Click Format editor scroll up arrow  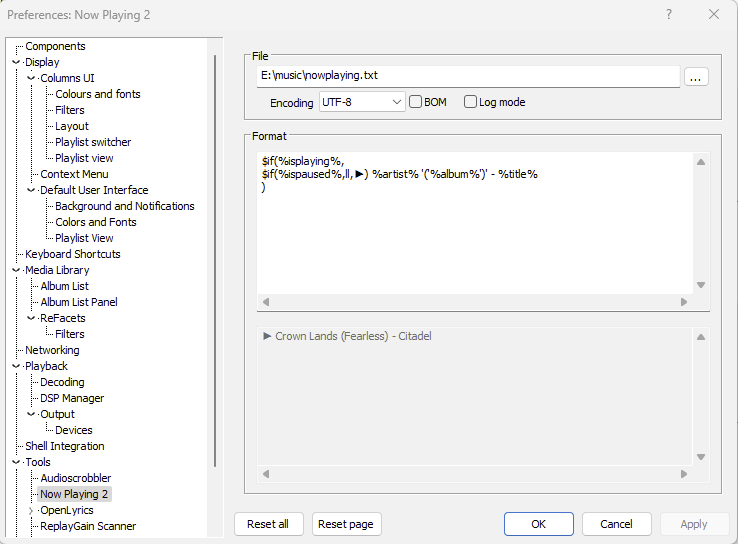pos(701,162)
